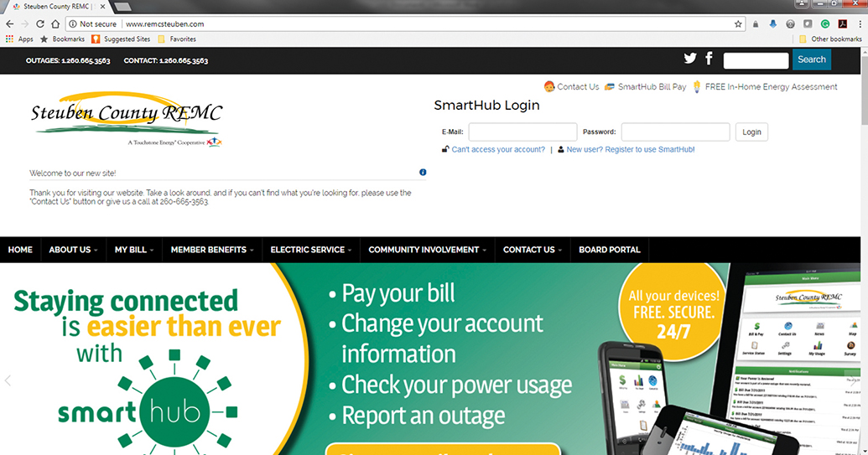This screenshot has width=868, height=455.
Task: Open the FREE In-Home Energy Assessment link
Action: point(771,87)
